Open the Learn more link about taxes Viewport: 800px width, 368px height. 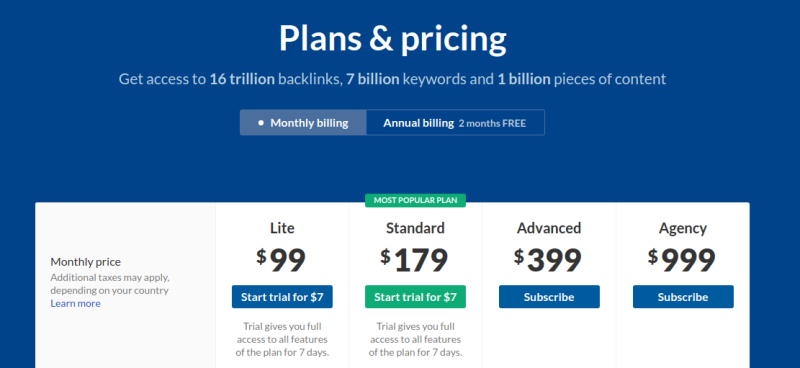click(x=76, y=304)
